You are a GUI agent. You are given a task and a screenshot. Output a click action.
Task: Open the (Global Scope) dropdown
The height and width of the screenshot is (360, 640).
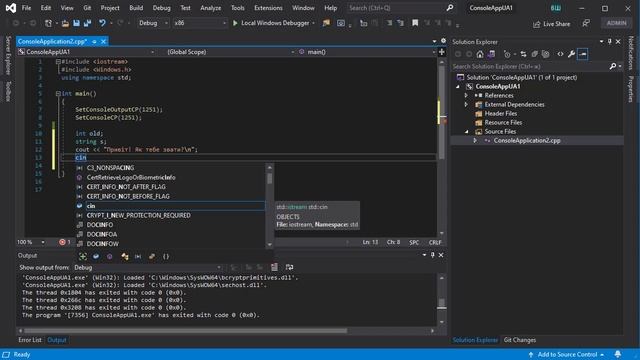coord(231,52)
